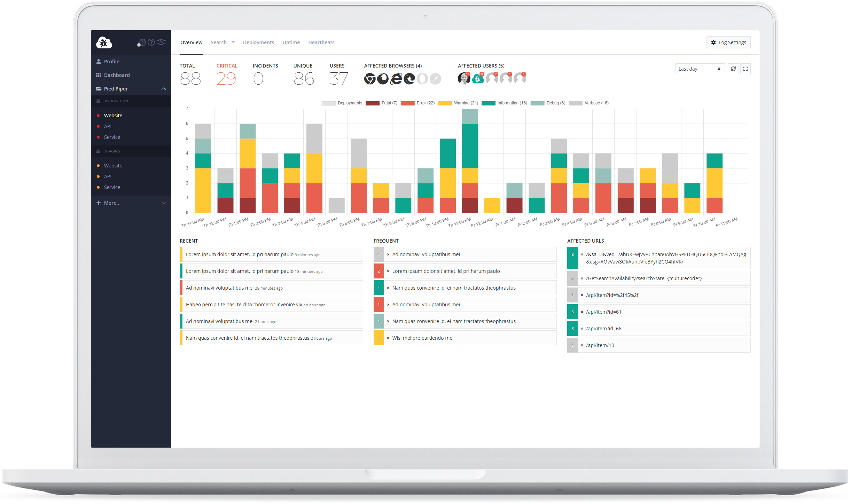Open Log Settings
851x504 pixels.
coord(728,42)
